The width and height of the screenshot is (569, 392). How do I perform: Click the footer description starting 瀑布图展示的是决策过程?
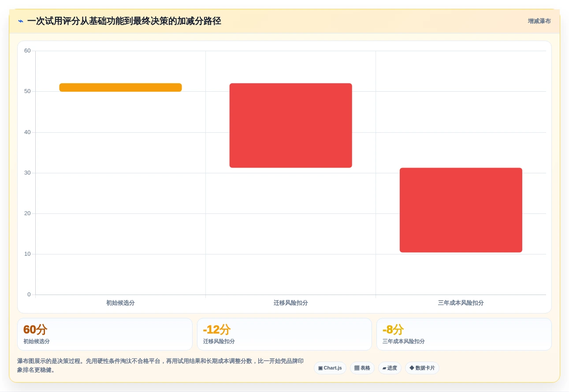click(160, 366)
